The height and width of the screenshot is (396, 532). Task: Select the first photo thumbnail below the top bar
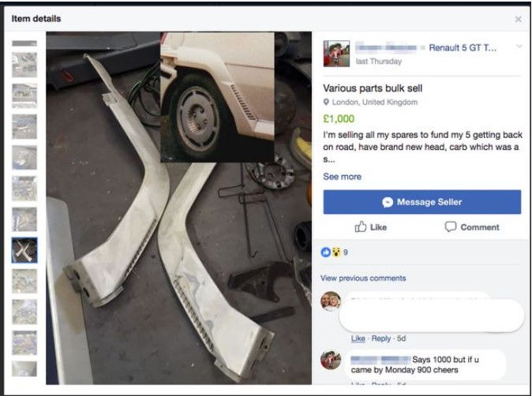tap(24, 65)
